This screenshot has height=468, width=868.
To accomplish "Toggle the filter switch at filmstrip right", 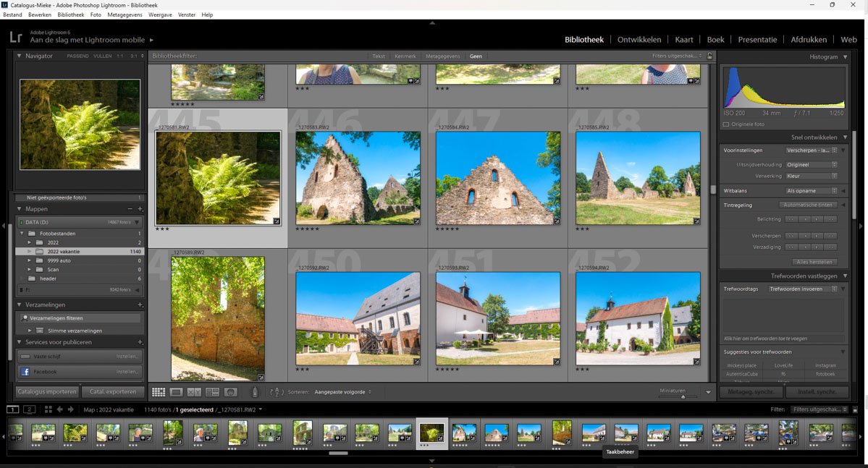I will 855,410.
